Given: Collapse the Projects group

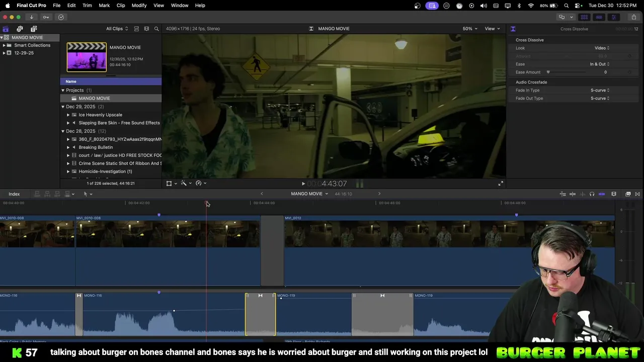Looking at the screenshot, I should [63, 90].
